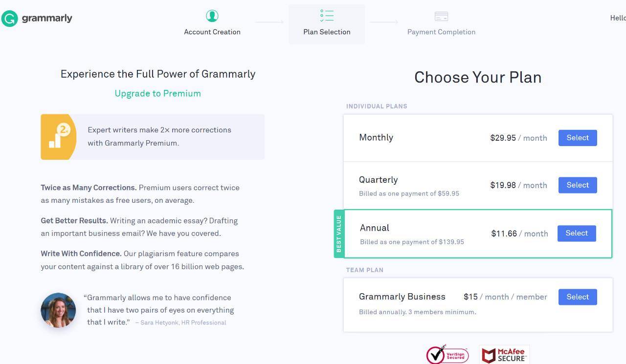The height and width of the screenshot is (364, 626).
Task: Select the Annual best value plan
Action: click(577, 234)
